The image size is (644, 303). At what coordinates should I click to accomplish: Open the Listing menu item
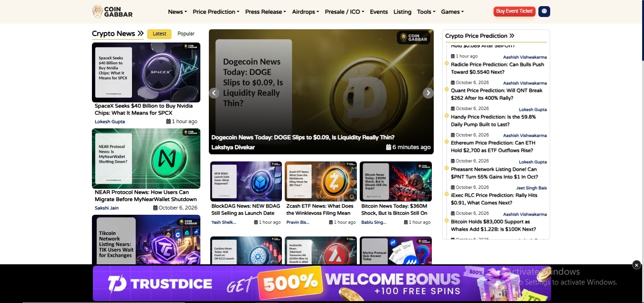pyautogui.click(x=402, y=12)
